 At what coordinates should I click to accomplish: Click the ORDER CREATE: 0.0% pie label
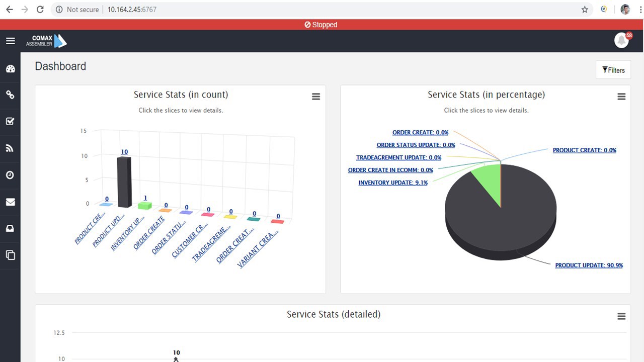tap(421, 133)
